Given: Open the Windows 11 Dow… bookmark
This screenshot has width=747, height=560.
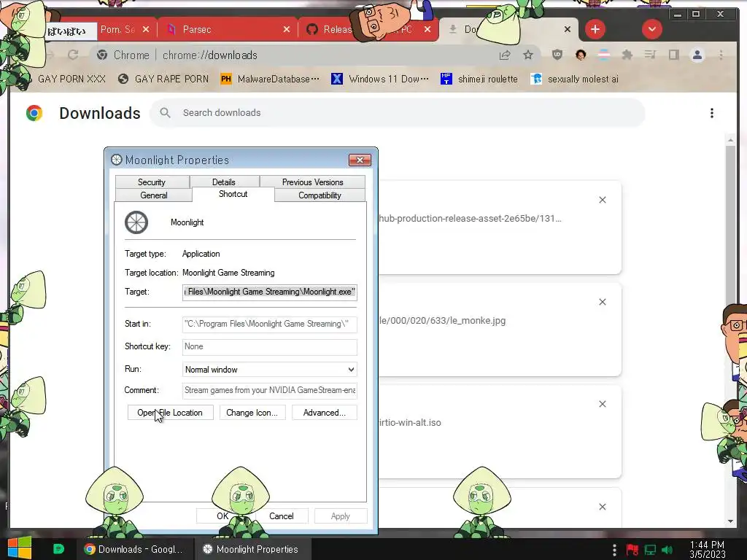Looking at the screenshot, I should (379, 79).
